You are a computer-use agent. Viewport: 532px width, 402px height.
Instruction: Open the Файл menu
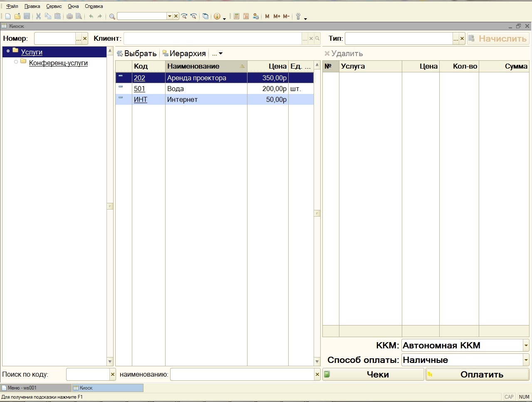point(12,6)
